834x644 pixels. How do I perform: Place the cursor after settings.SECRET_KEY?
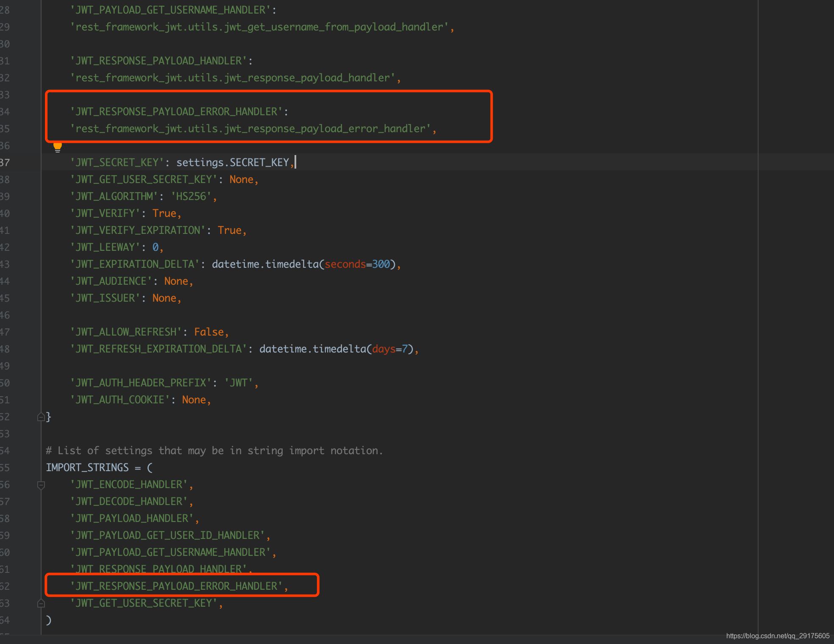(x=296, y=162)
